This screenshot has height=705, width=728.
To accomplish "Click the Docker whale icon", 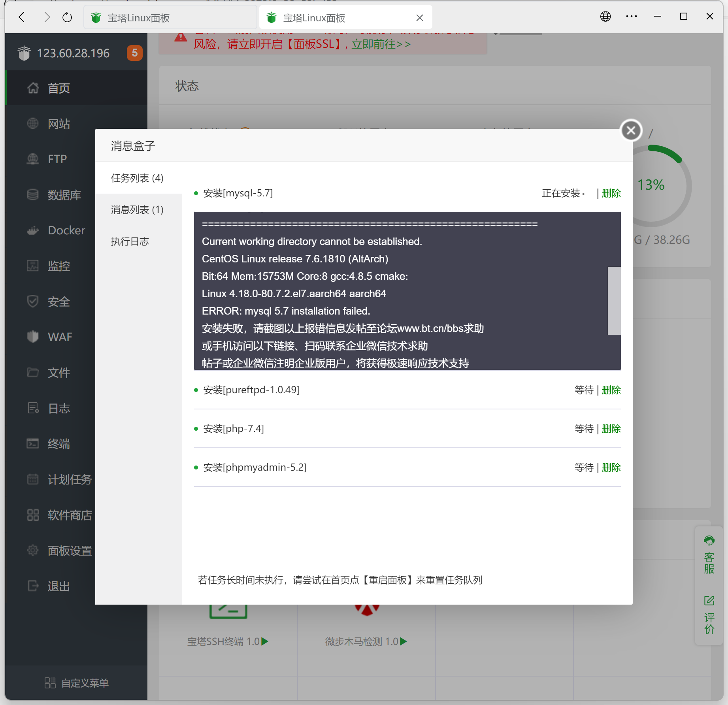I will pos(33,230).
